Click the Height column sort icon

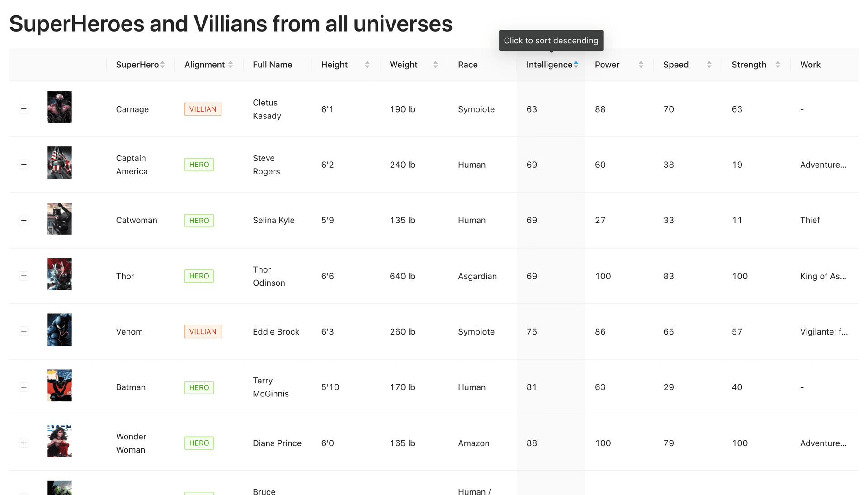pyautogui.click(x=367, y=64)
